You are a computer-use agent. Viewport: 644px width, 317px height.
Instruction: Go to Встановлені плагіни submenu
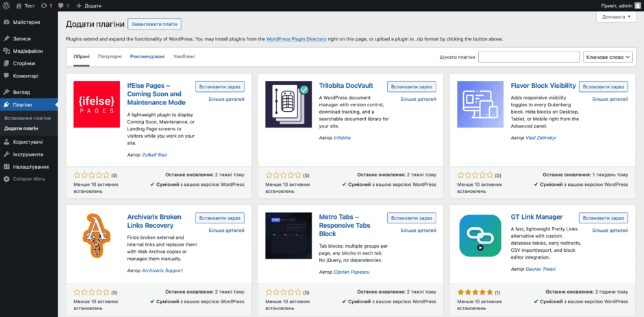(27, 118)
